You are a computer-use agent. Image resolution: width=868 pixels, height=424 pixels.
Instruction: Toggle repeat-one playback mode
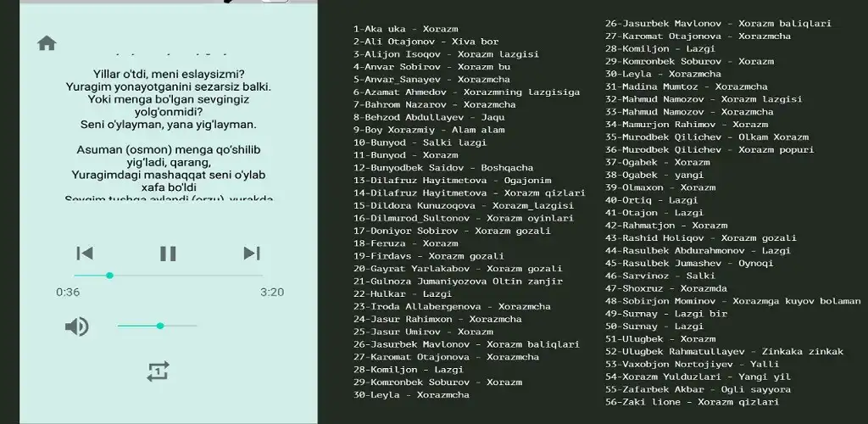click(158, 371)
